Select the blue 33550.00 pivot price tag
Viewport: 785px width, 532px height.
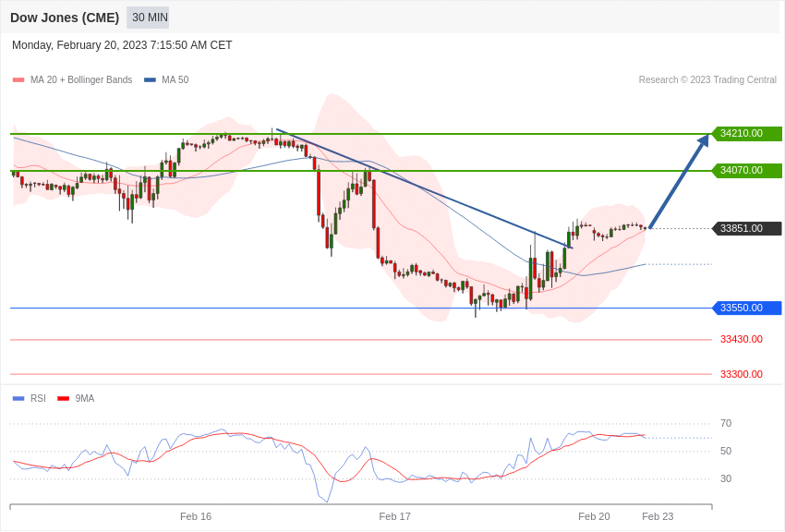pos(747,308)
